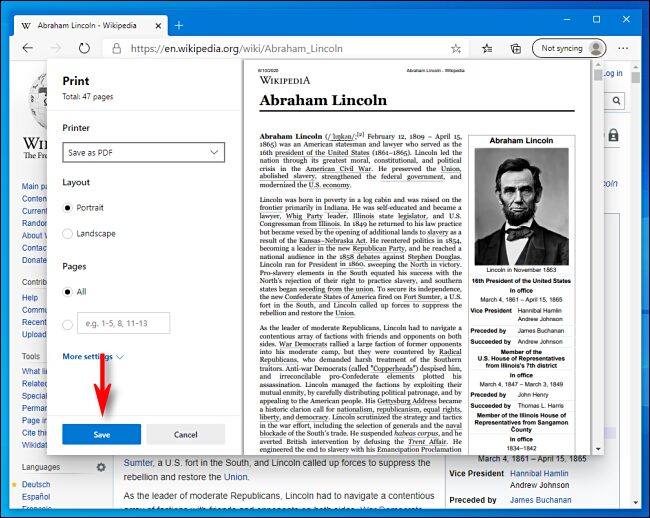The height and width of the screenshot is (518, 650).
Task: Click the Refresh page icon
Action: point(84,48)
